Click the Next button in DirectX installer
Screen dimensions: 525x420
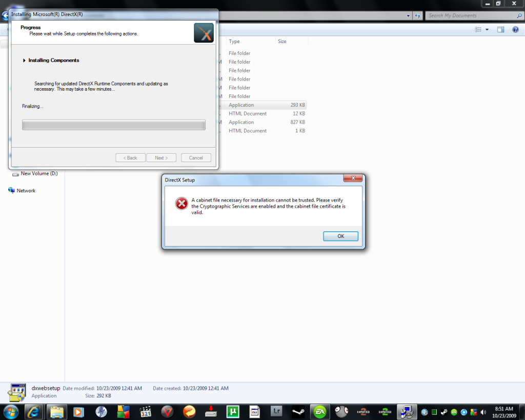tap(161, 158)
